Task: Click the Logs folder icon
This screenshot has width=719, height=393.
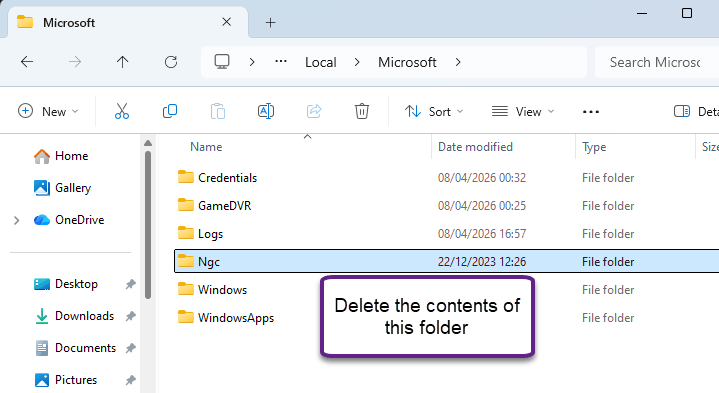Action: tap(186, 233)
